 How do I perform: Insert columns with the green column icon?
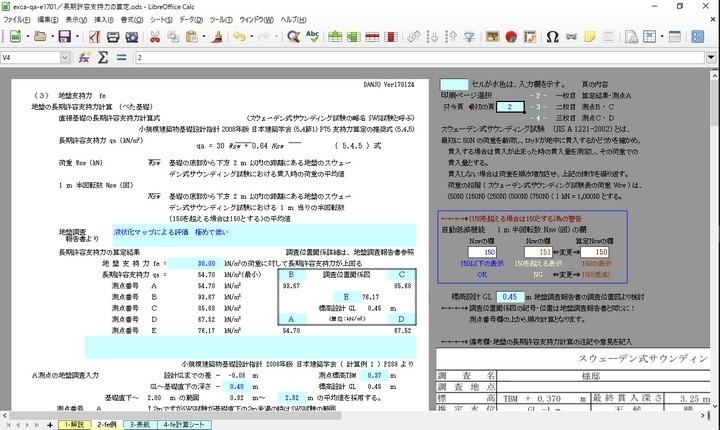(x=353, y=36)
